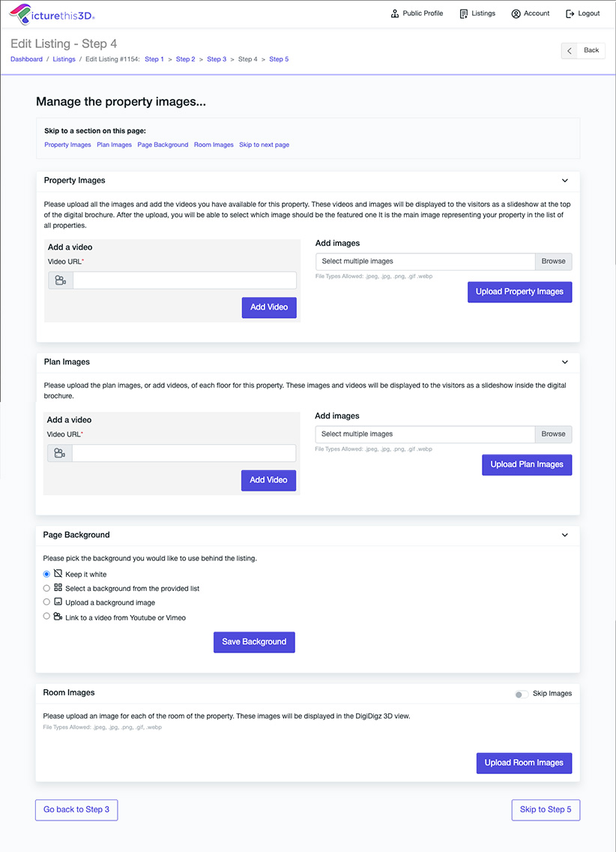This screenshot has width=616, height=852.
Task: Choose Select a background from provided list
Action: click(47, 589)
